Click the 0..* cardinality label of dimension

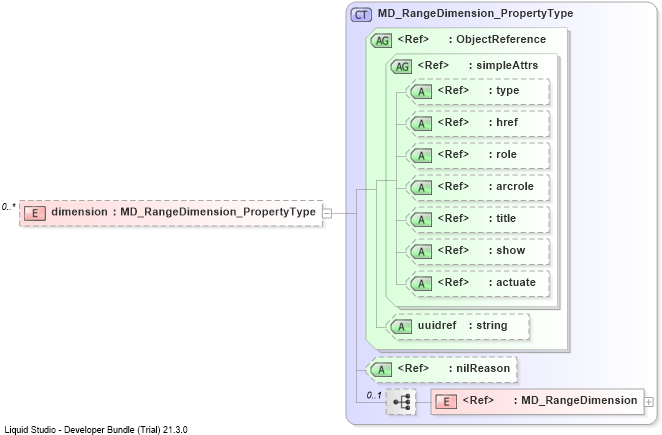pyautogui.click(x=8, y=207)
